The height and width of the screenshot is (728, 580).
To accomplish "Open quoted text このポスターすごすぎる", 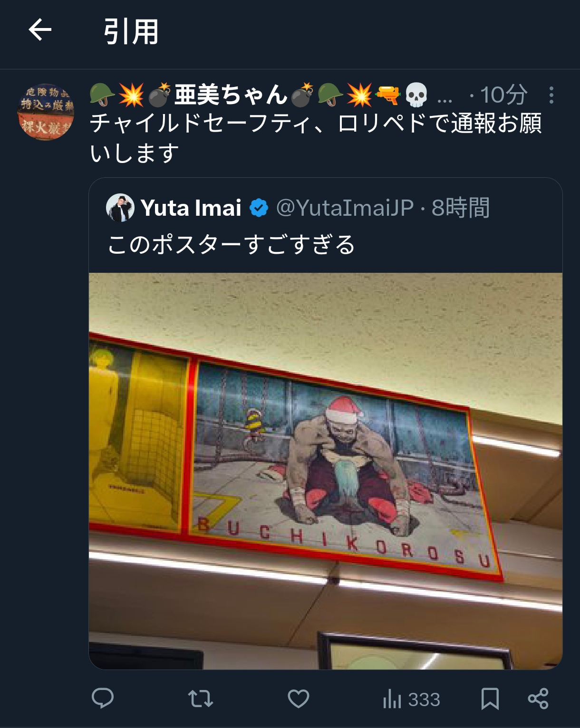I will (x=232, y=245).
